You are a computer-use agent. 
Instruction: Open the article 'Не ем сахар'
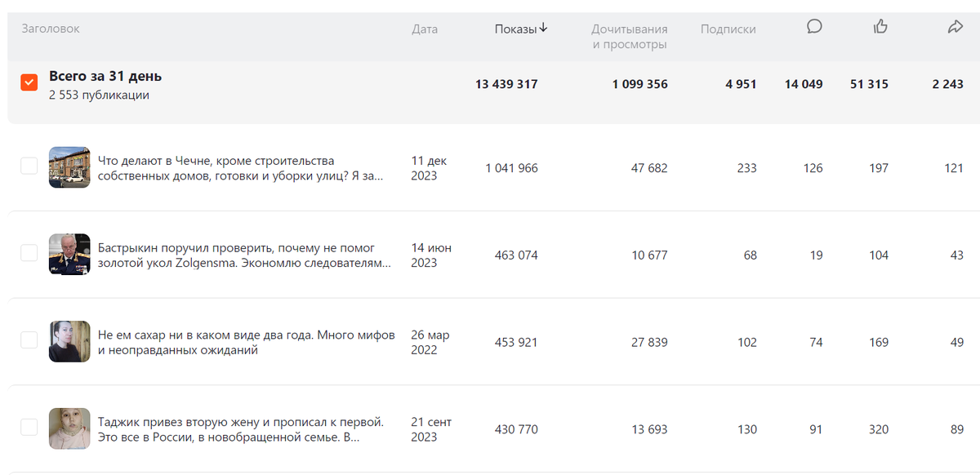point(245,342)
